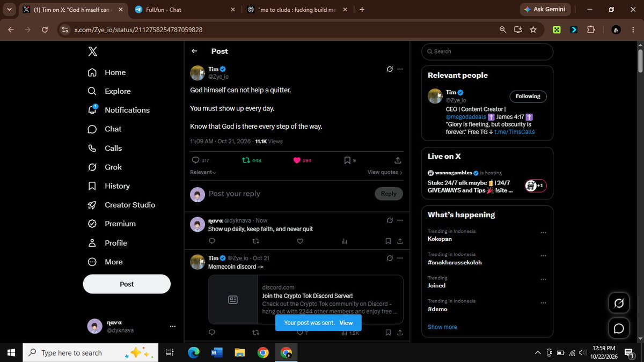
Task: Click reply icon under nava's reply
Action: click(211, 241)
